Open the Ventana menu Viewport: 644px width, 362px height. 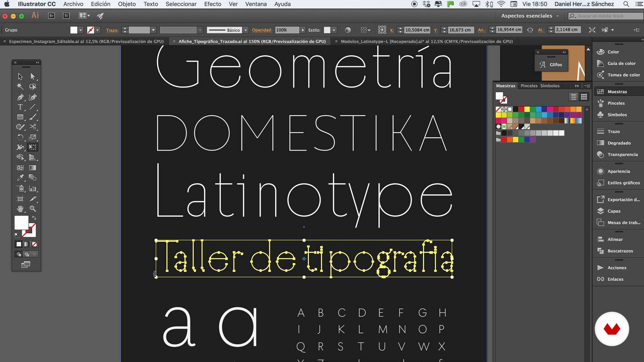tap(256, 4)
